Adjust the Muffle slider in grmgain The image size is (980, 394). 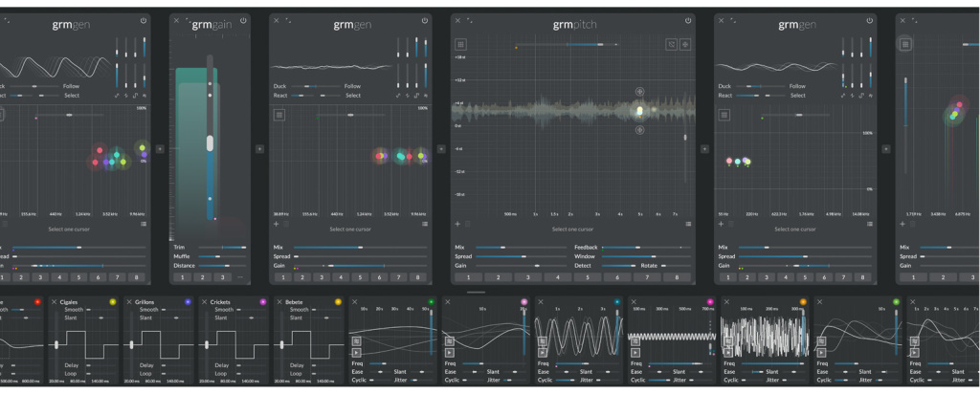coord(222,256)
